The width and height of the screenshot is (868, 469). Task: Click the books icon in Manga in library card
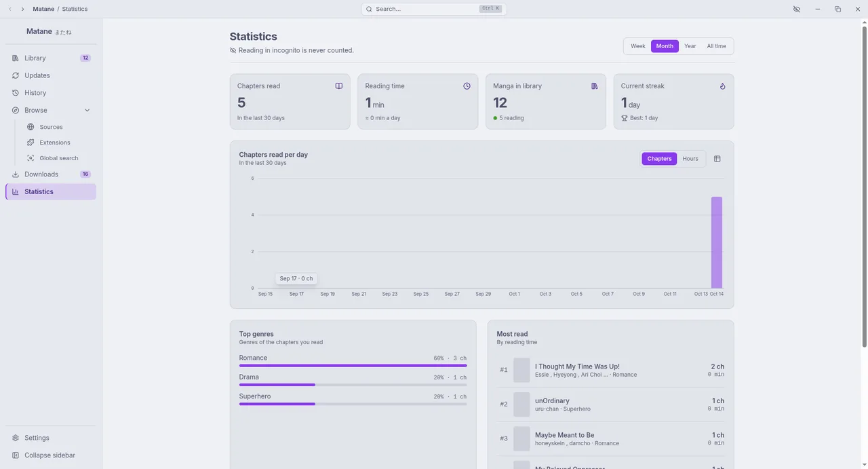(595, 86)
